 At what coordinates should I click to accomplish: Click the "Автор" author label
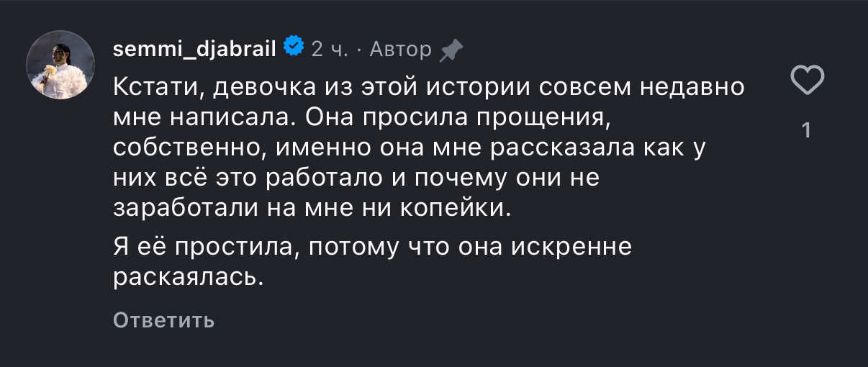coord(399,49)
